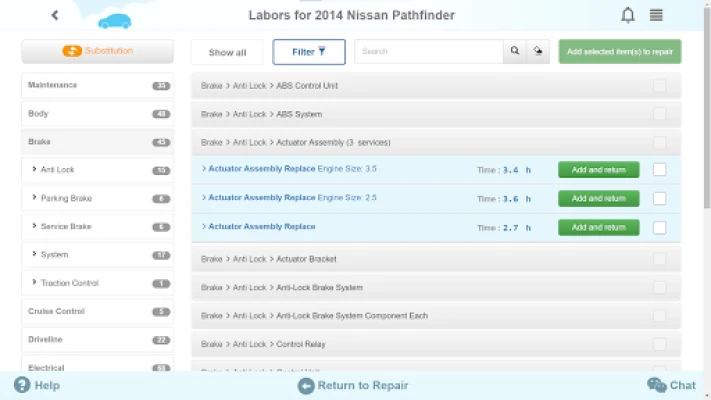The height and width of the screenshot is (400, 711).
Task: Select Brake category
Action: [x=97, y=142]
